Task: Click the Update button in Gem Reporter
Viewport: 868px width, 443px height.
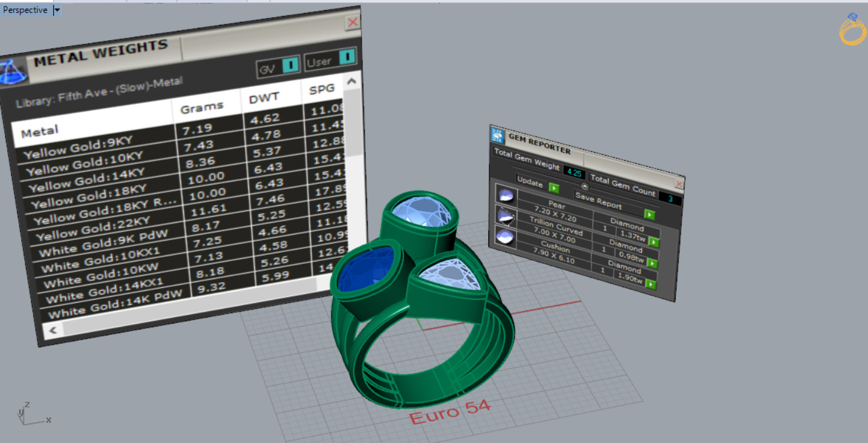Action: pyautogui.click(x=530, y=183)
